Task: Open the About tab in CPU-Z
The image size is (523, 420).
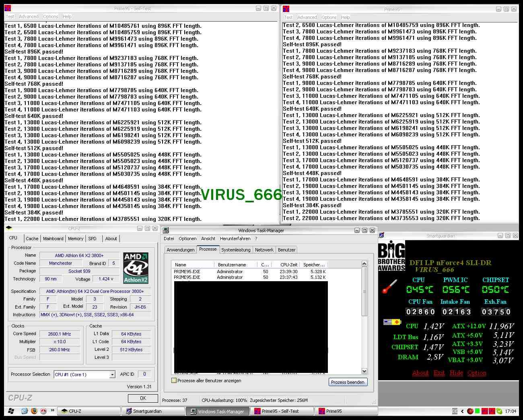Action: coord(111,239)
